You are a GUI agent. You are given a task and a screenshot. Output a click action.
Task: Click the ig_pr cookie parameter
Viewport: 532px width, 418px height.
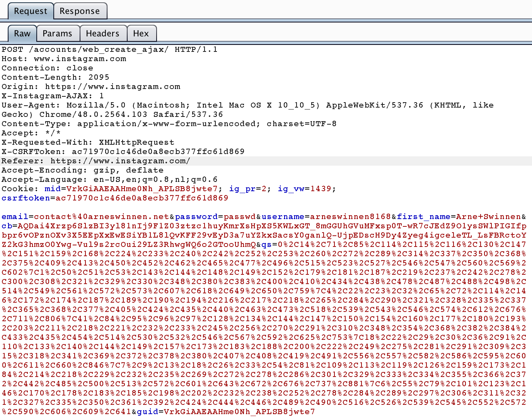pos(248,189)
